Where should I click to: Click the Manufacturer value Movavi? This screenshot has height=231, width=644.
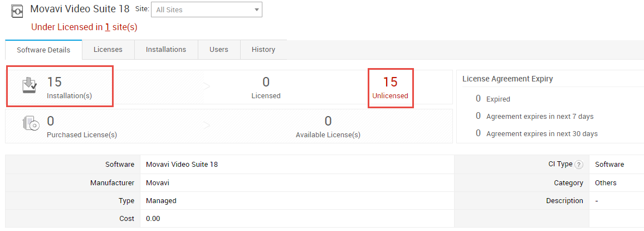coord(158,183)
